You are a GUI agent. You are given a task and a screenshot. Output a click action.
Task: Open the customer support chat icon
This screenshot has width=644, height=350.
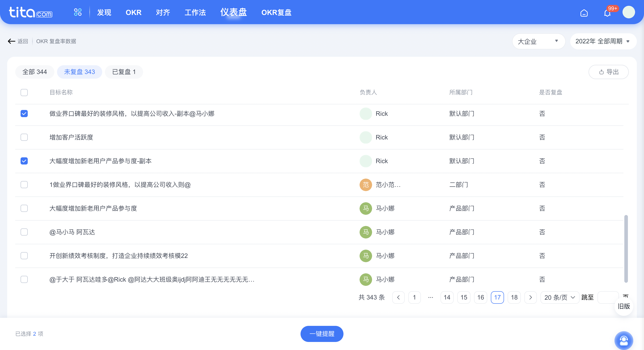coord(623,340)
